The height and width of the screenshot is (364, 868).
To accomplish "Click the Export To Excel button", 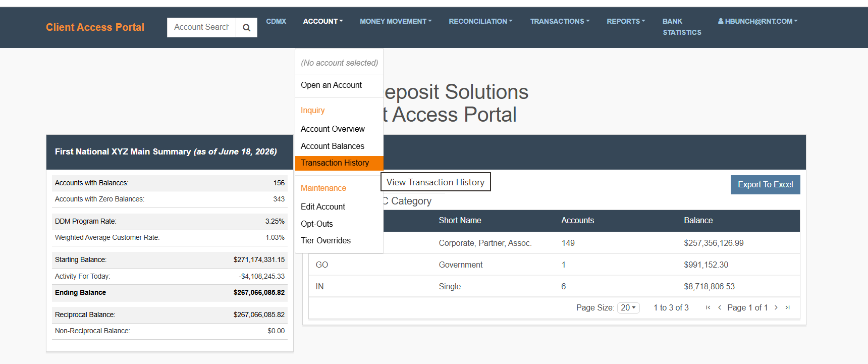I will [765, 185].
